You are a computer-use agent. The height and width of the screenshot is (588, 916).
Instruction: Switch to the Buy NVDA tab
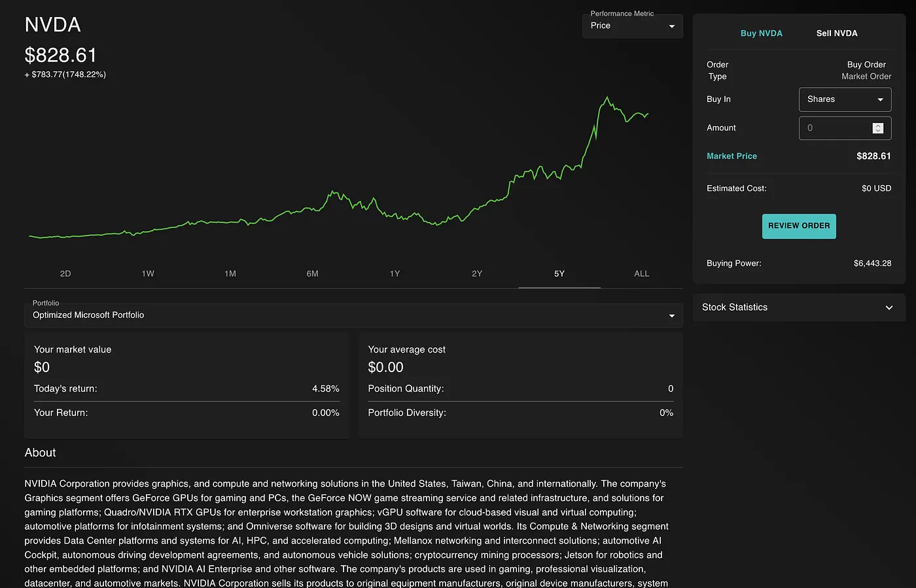(x=761, y=33)
